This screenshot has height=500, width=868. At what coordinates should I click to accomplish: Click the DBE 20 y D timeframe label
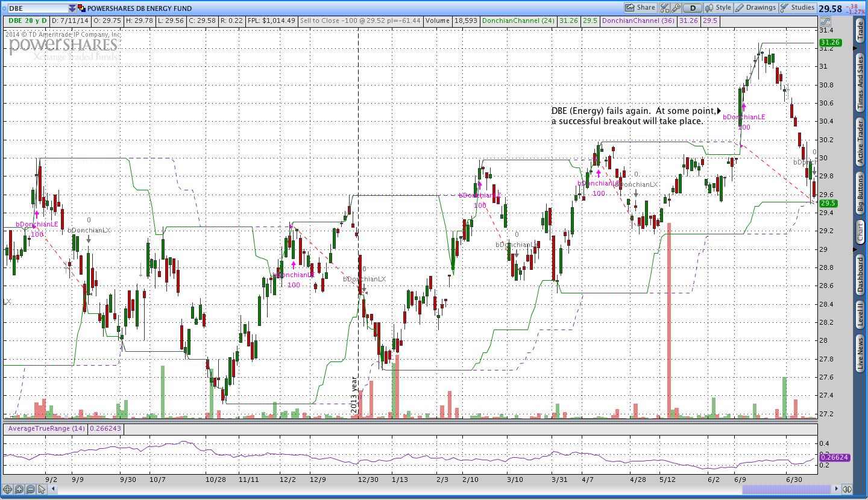coord(28,20)
